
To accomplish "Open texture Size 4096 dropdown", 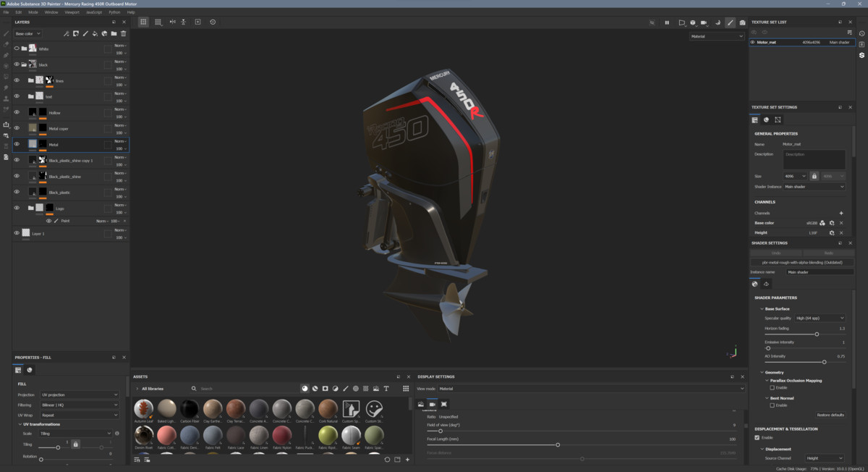I will coord(796,176).
